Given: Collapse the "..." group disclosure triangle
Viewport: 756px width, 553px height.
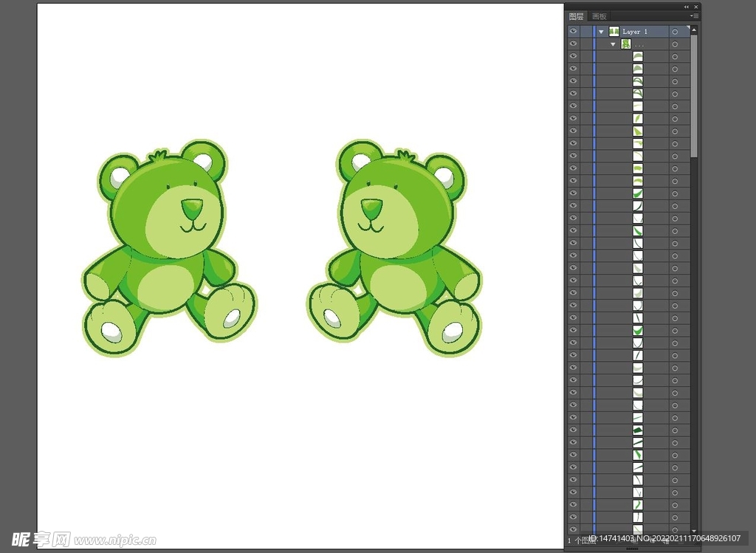Looking at the screenshot, I should coord(613,44).
